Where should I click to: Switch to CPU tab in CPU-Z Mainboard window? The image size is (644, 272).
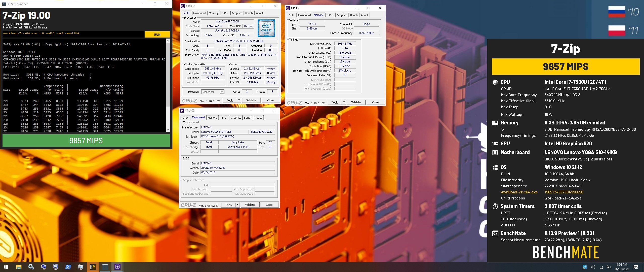[185, 118]
